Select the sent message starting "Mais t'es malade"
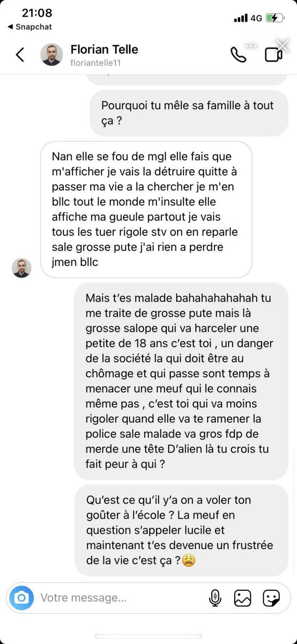The width and height of the screenshot is (297, 644). coord(181,381)
